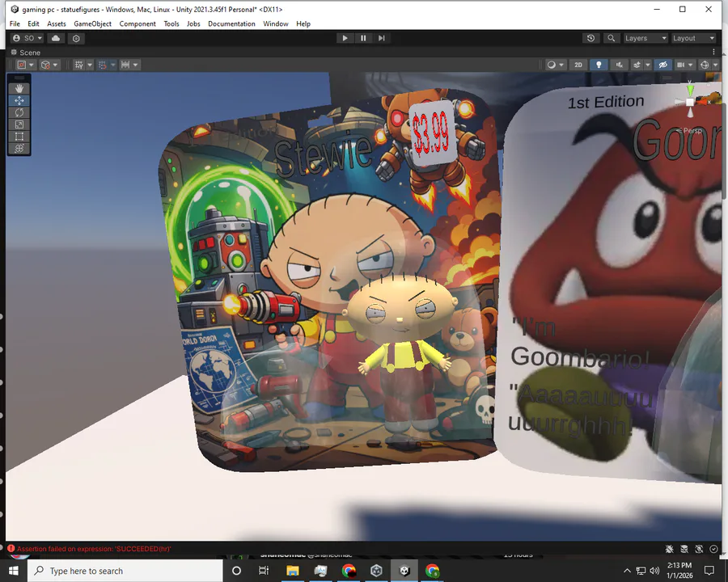This screenshot has width=728, height=582.
Task: Expand the pivot mode dropdown arrow
Action: [32, 65]
